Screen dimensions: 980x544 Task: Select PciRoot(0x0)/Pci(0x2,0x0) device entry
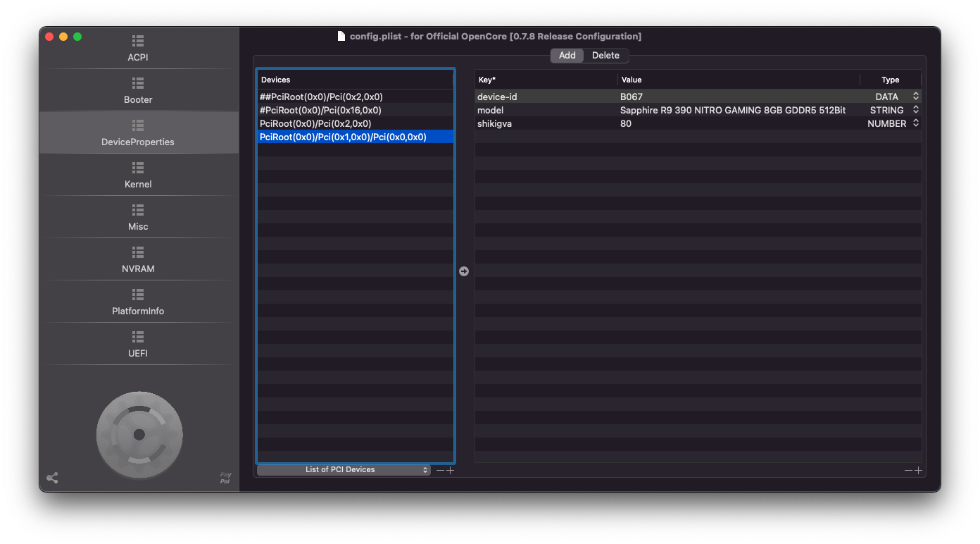[315, 123]
